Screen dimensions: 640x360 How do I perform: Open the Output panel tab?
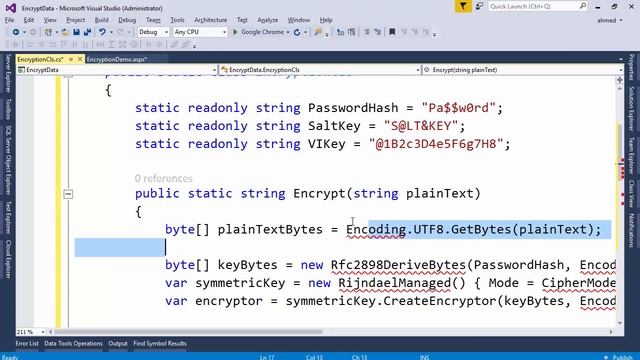[x=118, y=344]
